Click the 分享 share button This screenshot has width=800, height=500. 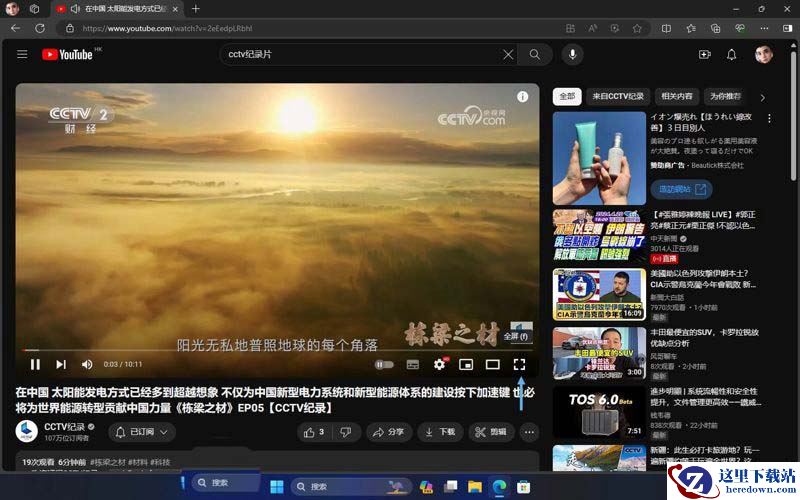click(x=389, y=432)
